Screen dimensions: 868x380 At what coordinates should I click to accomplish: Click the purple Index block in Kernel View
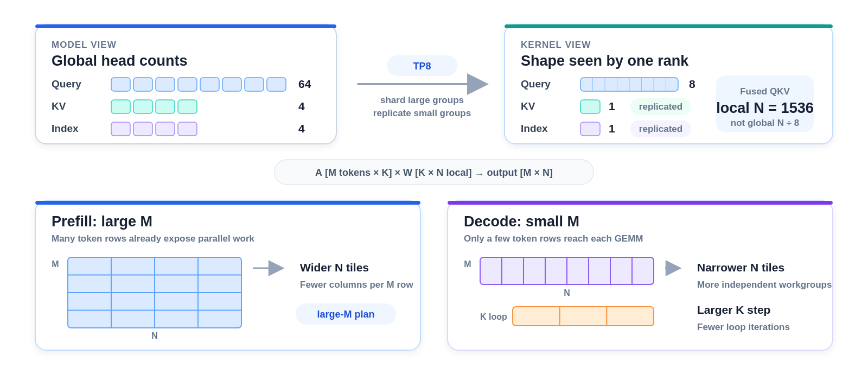tap(590, 129)
